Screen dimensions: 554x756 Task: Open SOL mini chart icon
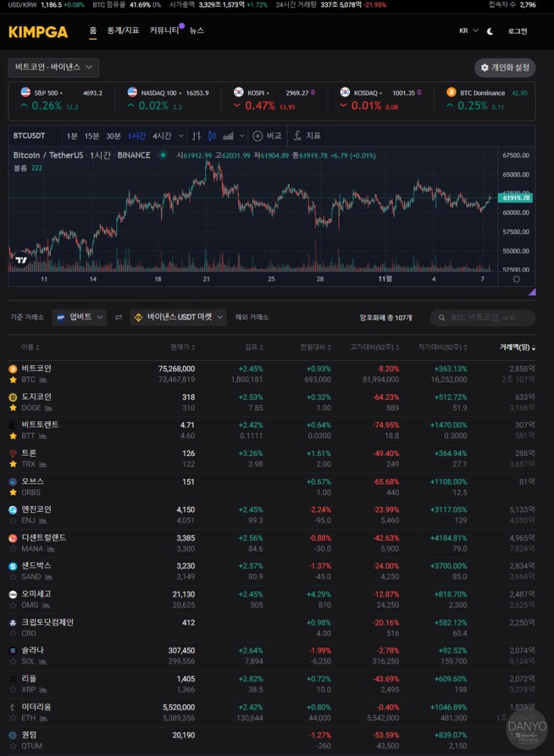click(x=43, y=662)
